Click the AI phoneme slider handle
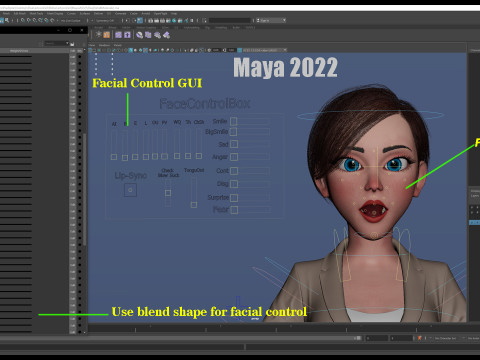 click(x=114, y=157)
